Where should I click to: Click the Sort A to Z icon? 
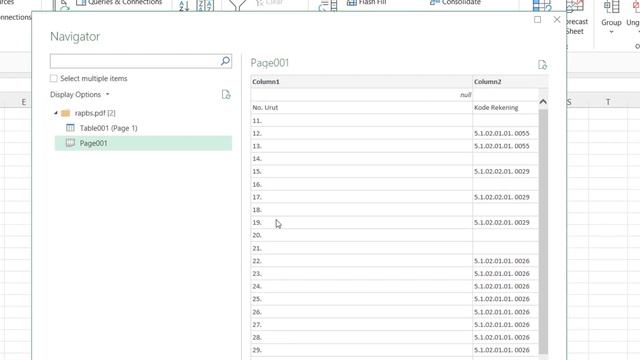184,5
